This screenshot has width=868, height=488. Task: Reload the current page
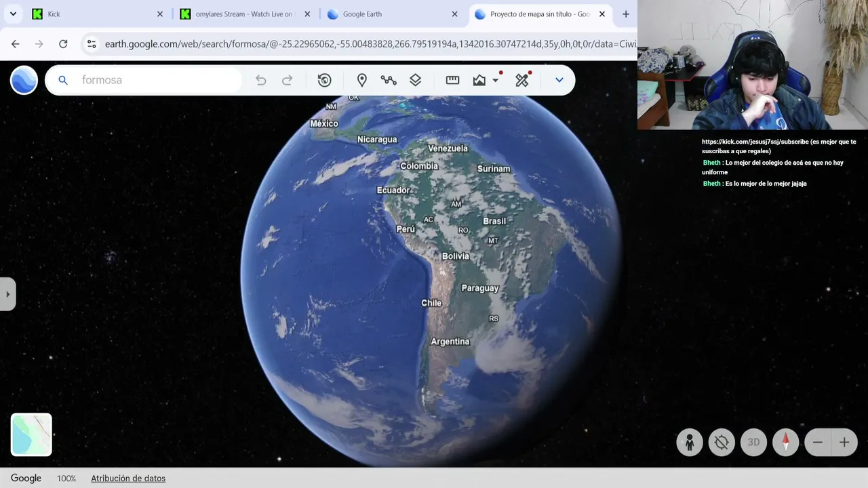pyautogui.click(x=63, y=44)
